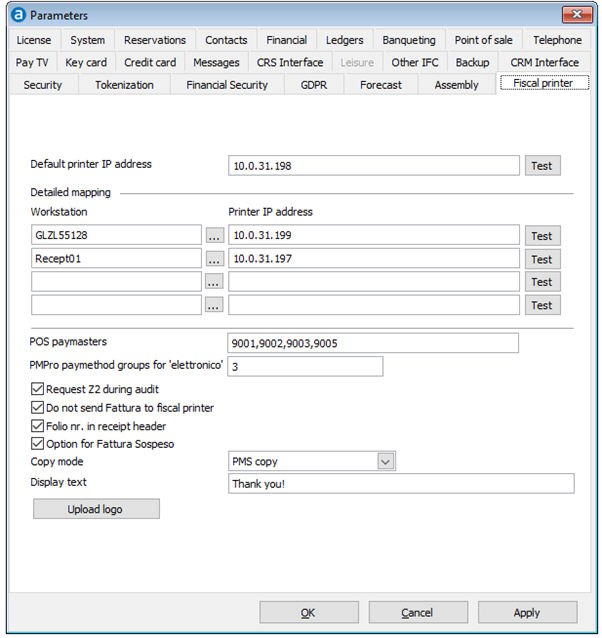Screen dimensions: 602x638
Task: Open browse button in fourth mapping row
Action: [214, 305]
